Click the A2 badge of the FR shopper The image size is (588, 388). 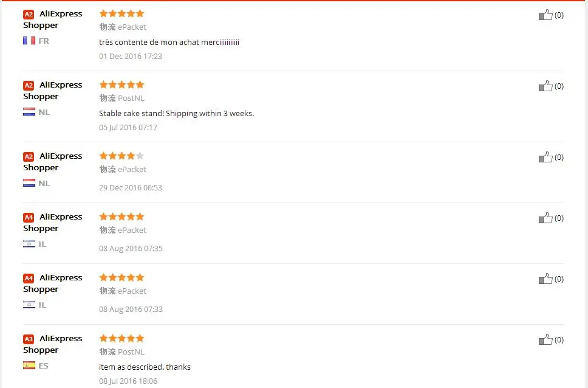tap(29, 14)
